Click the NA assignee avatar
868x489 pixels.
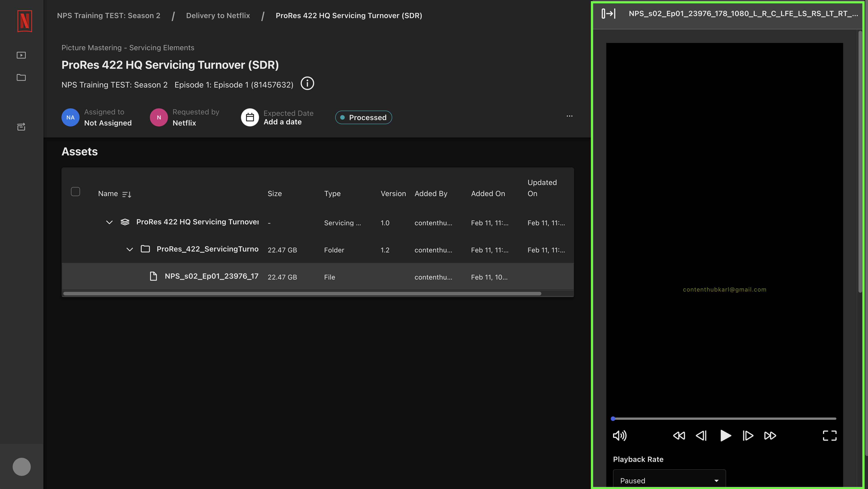tap(71, 117)
